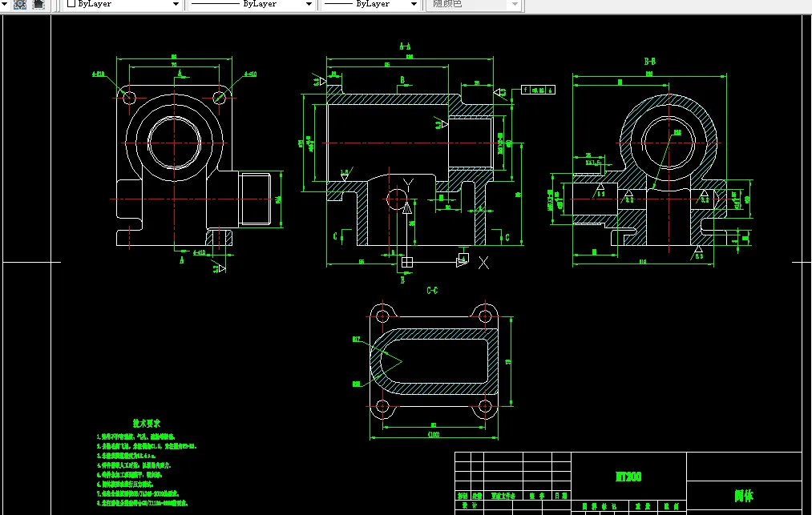Select the A-A section view label
This screenshot has height=515, width=812.
405,46
